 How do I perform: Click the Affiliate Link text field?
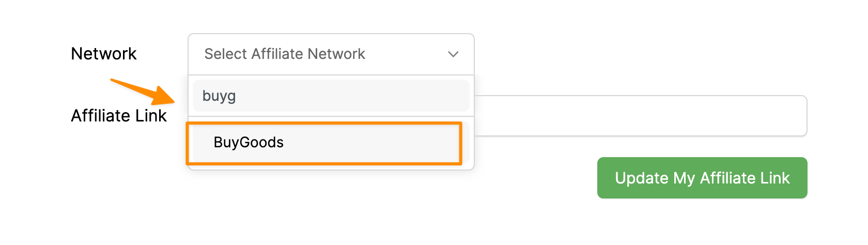(x=640, y=116)
